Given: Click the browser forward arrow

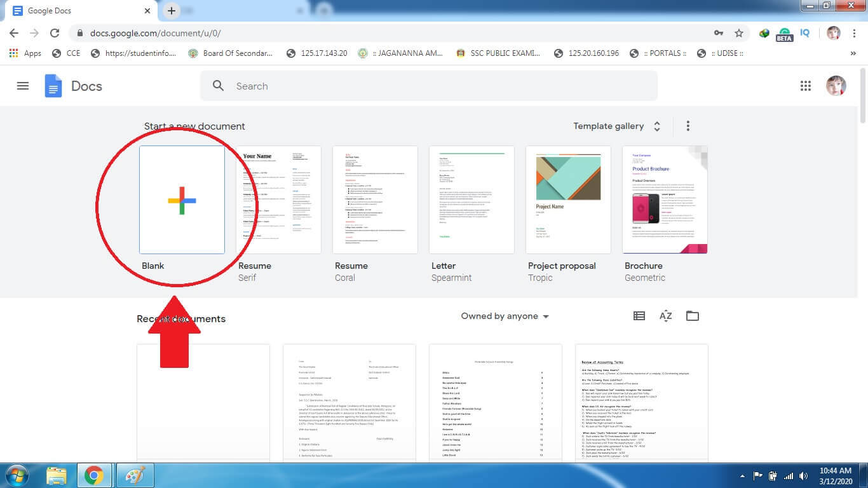Looking at the screenshot, I should click(34, 33).
